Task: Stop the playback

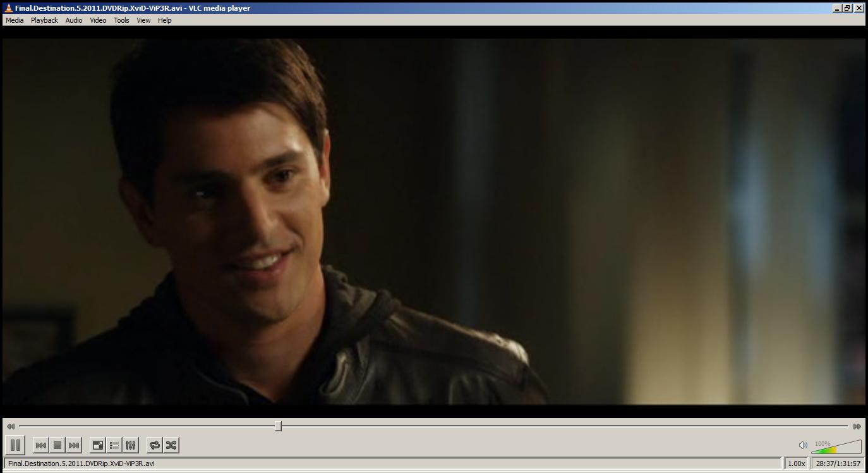Action: [x=57, y=445]
